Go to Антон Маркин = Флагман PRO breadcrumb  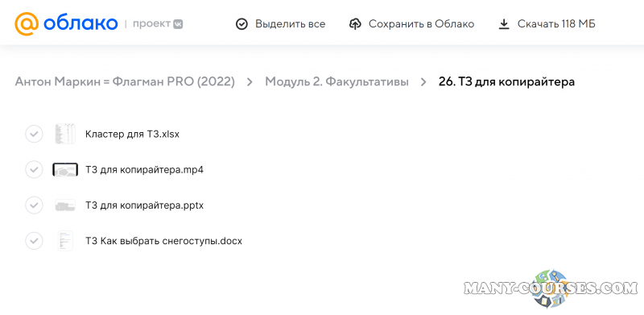(125, 82)
